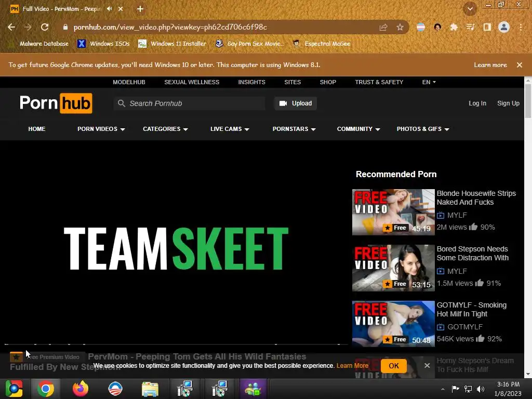Open the TRUST & SAFETY link

click(x=379, y=82)
